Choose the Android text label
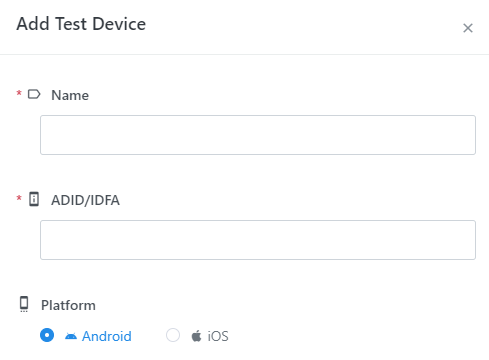The image size is (489, 360). (107, 336)
